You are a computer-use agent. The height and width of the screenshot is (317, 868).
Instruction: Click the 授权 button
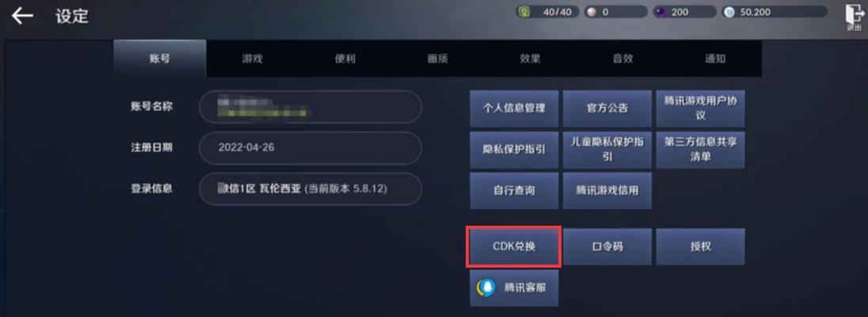coord(700,246)
